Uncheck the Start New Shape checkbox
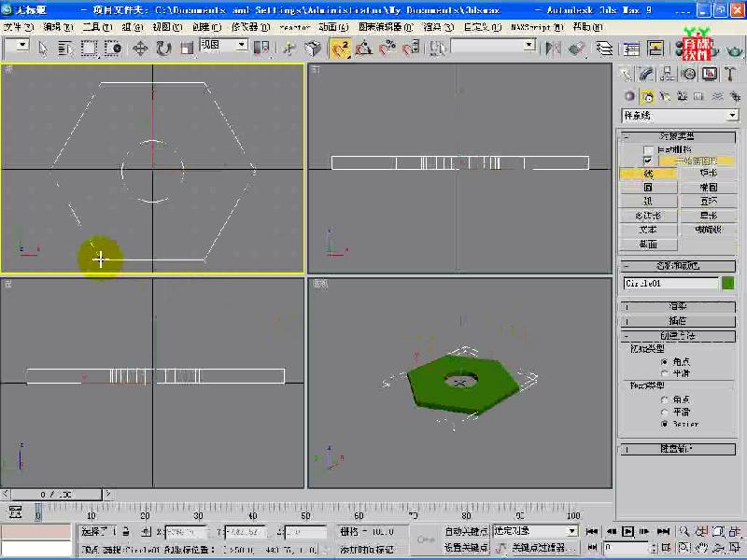The height and width of the screenshot is (560, 747). [x=648, y=161]
